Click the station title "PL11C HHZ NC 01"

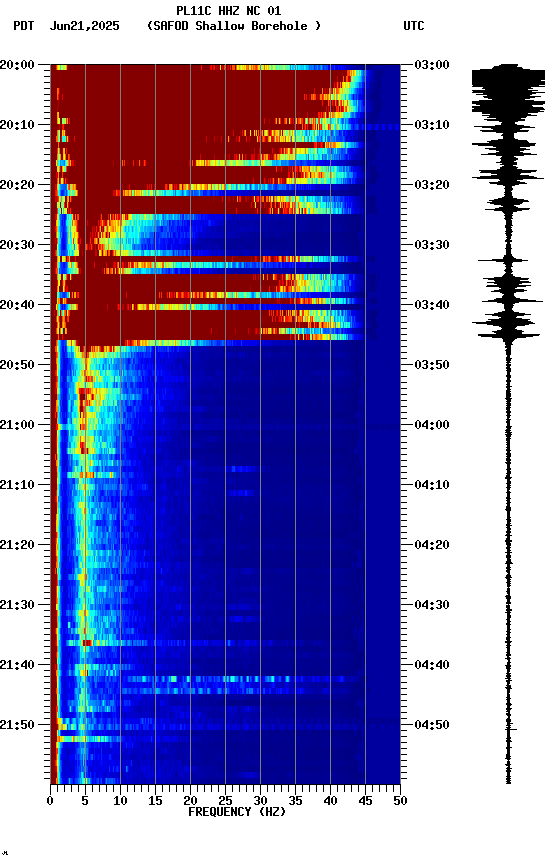click(229, 11)
